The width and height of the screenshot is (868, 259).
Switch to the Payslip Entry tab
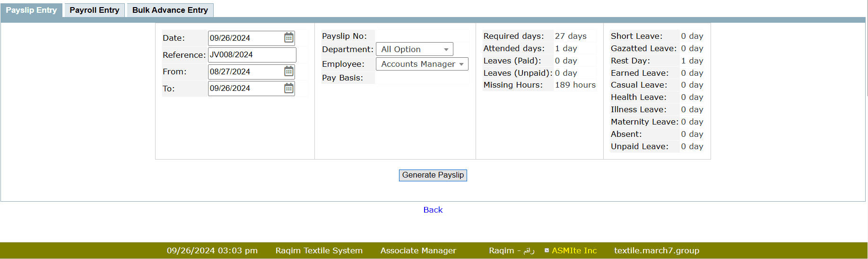31,10
